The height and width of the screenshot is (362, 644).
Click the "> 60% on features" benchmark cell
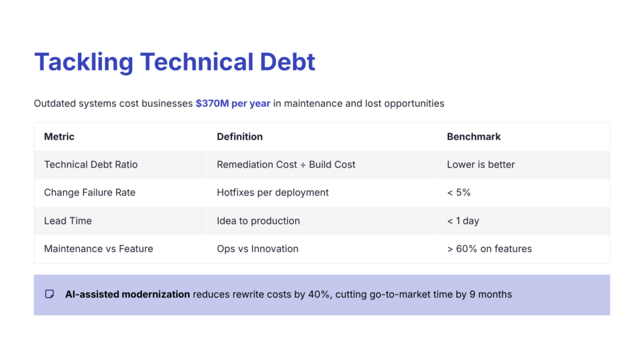click(x=489, y=249)
